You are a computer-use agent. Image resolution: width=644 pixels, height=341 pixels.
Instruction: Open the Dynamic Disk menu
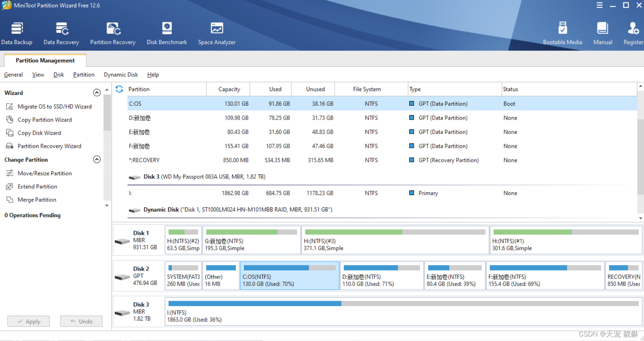pos(121,75)
